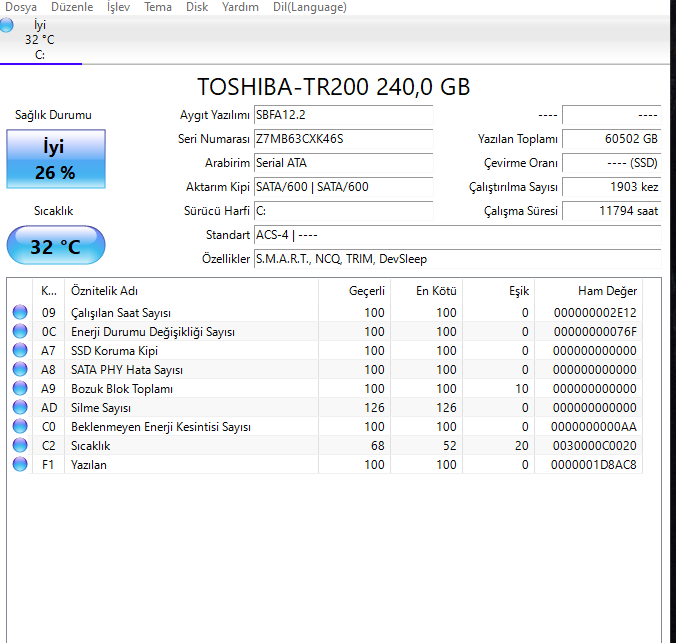Screen dimensions: 676x643
Task: Click the Standart field ACS-4
Action: 457,235
